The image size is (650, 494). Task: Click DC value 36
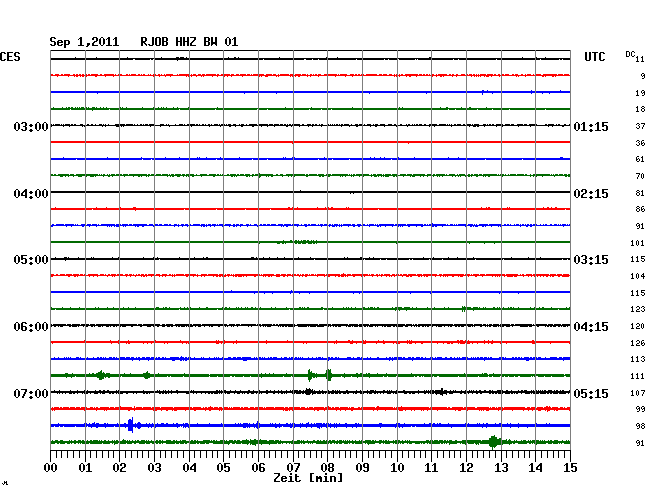pyautogui.click(x=640, y=143)
